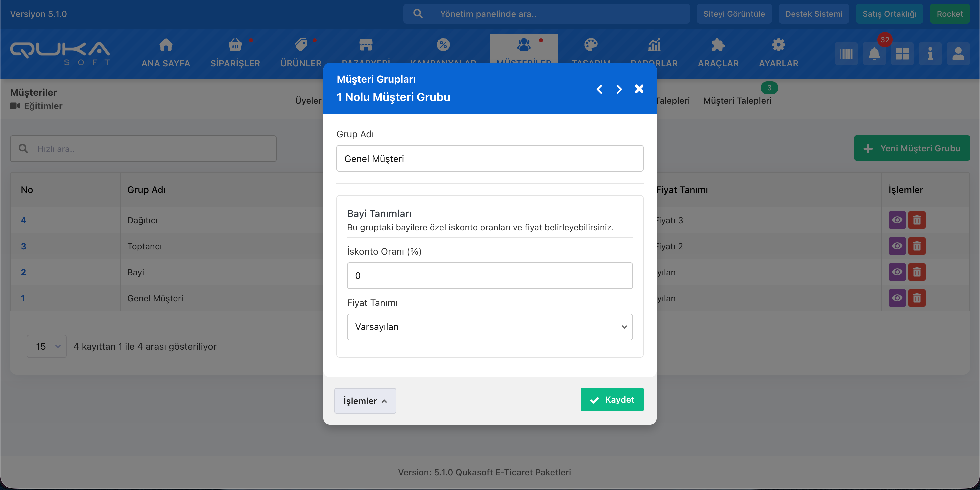View the Bayi group via eye icon
The width and height of the screenshot is (980, 490).
tap(897, 272)
